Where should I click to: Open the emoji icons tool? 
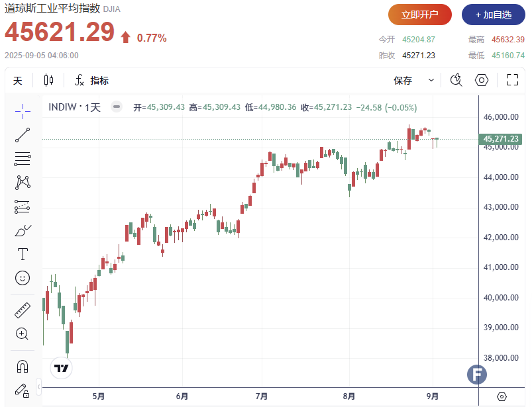(x=23, y=278)
